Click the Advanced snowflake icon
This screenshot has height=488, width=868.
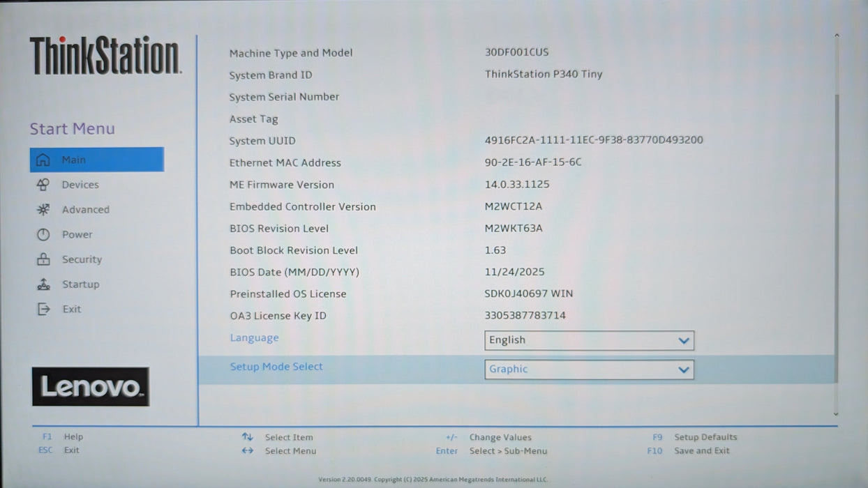[x=43, y=210]
